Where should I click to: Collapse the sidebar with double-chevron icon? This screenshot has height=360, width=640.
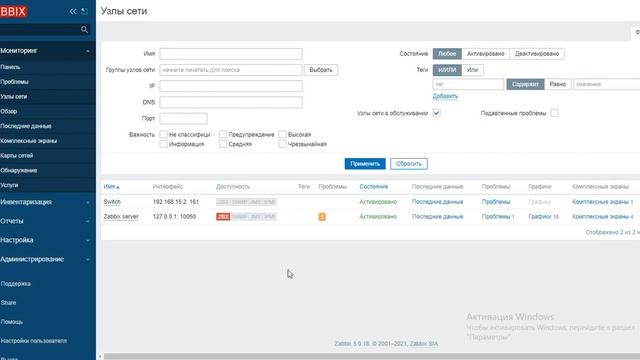coord(73,11)
